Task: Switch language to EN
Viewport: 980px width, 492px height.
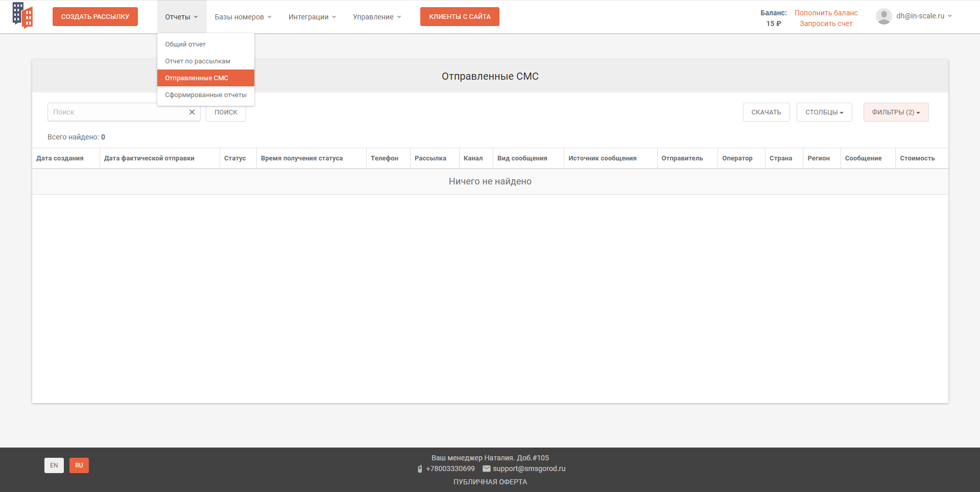Action: [54, 465]
